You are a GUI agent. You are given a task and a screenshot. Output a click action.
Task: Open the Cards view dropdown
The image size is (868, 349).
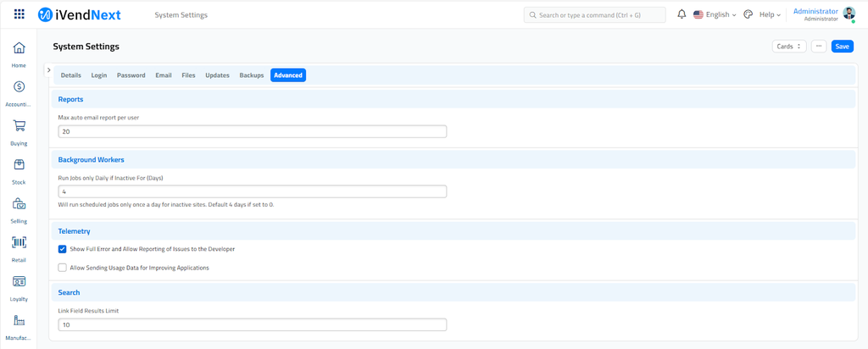(x=789, y=47)
